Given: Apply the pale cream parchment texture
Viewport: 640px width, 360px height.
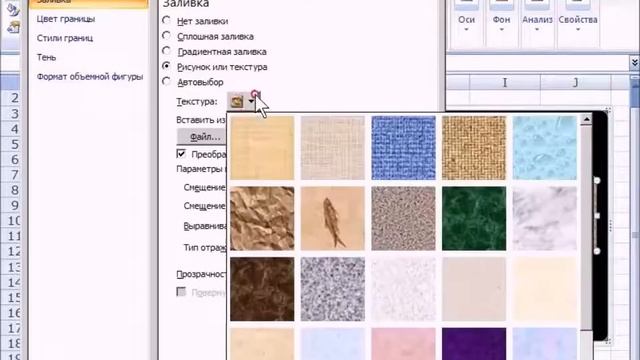Looking at the screenshot, I should pos(544,289).
